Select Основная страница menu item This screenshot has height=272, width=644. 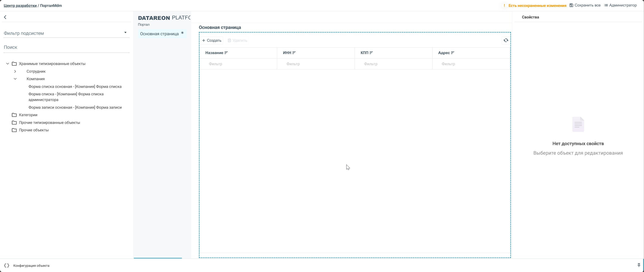159,34
